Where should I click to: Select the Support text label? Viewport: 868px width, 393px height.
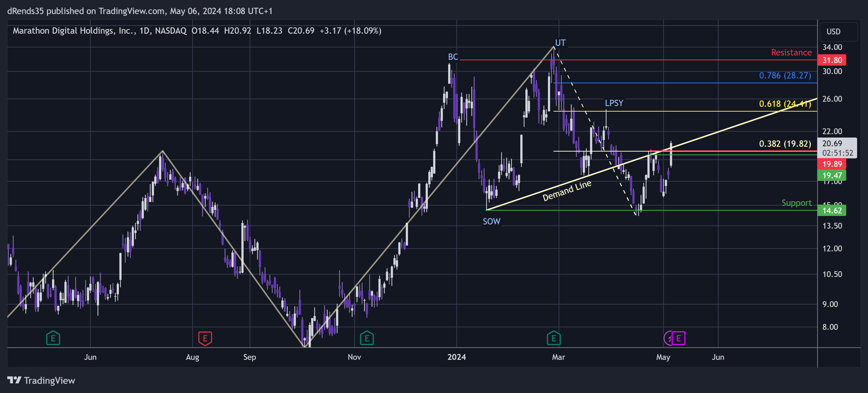[796, 203]
